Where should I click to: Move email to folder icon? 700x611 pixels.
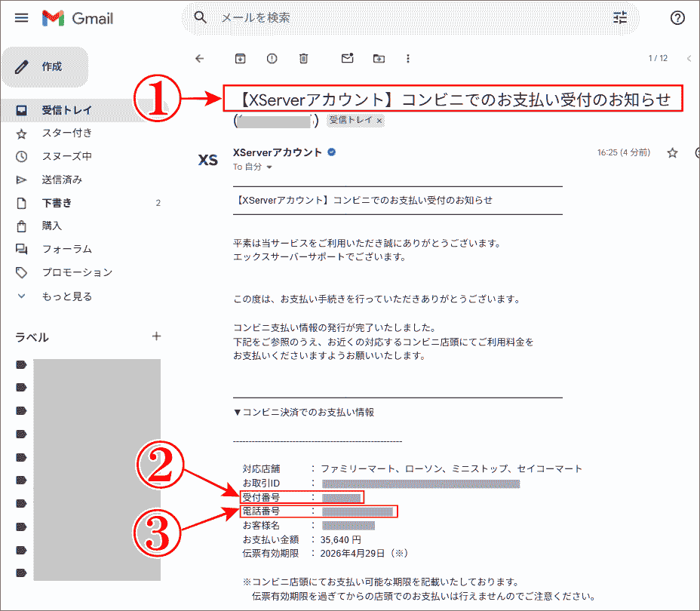click(x=379, y=59)
